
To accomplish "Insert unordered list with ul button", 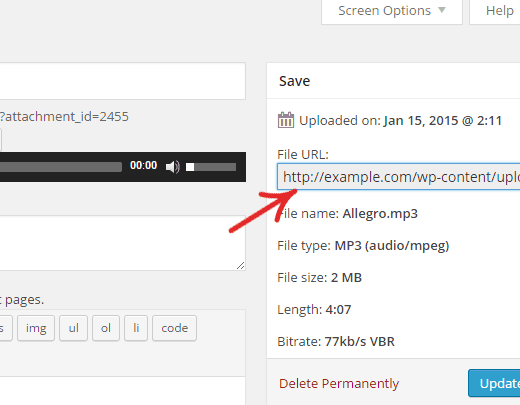I will pos(73,328).
